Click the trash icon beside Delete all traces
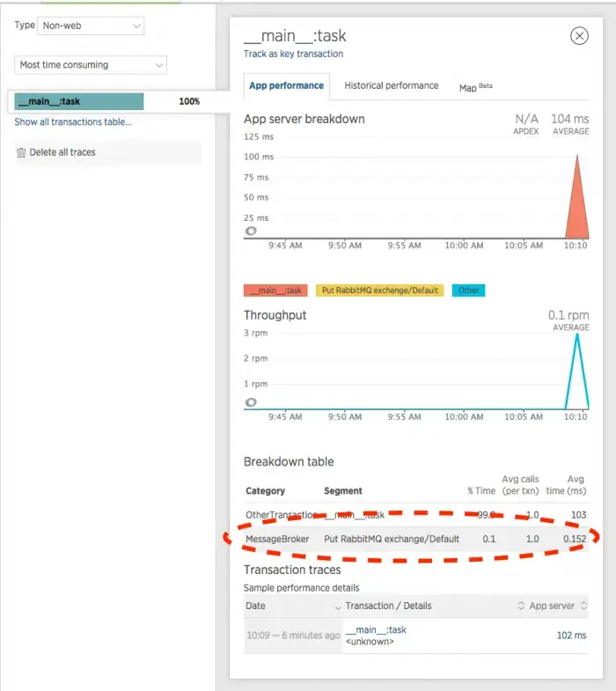The height and width of the screenshot is (691, 616). point(21,153)
